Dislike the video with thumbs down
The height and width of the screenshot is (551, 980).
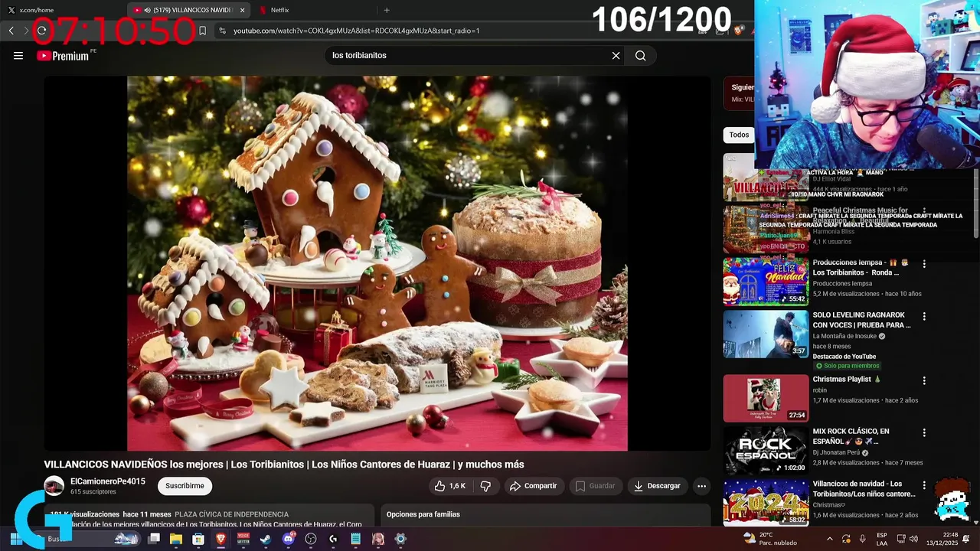tap(485, 486)
